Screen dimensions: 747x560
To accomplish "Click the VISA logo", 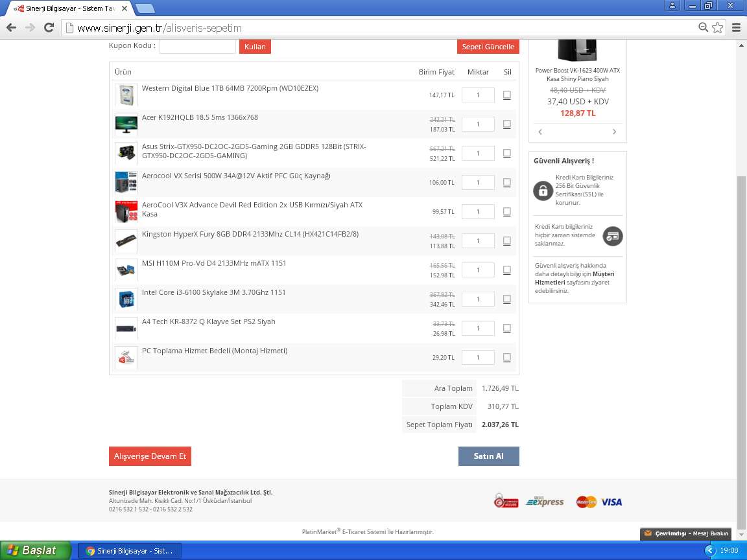I will pyautogui.click(x=611, y=502).
